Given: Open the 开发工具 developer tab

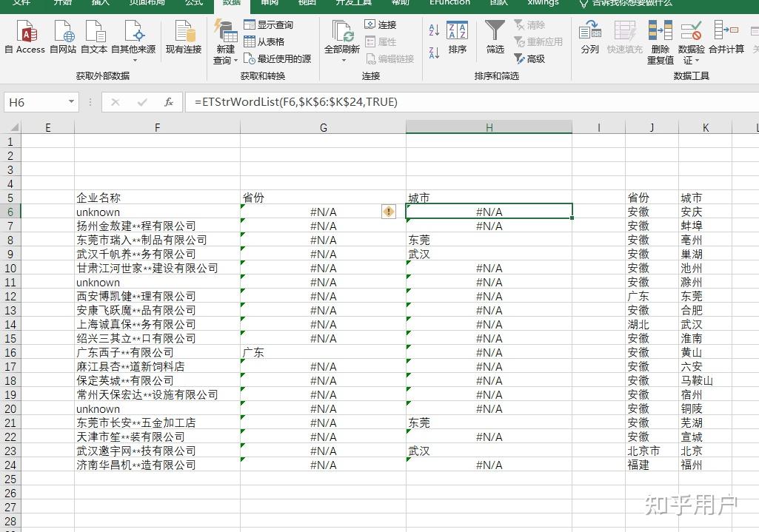Looking at the screenshot, I should pos(353,3).
